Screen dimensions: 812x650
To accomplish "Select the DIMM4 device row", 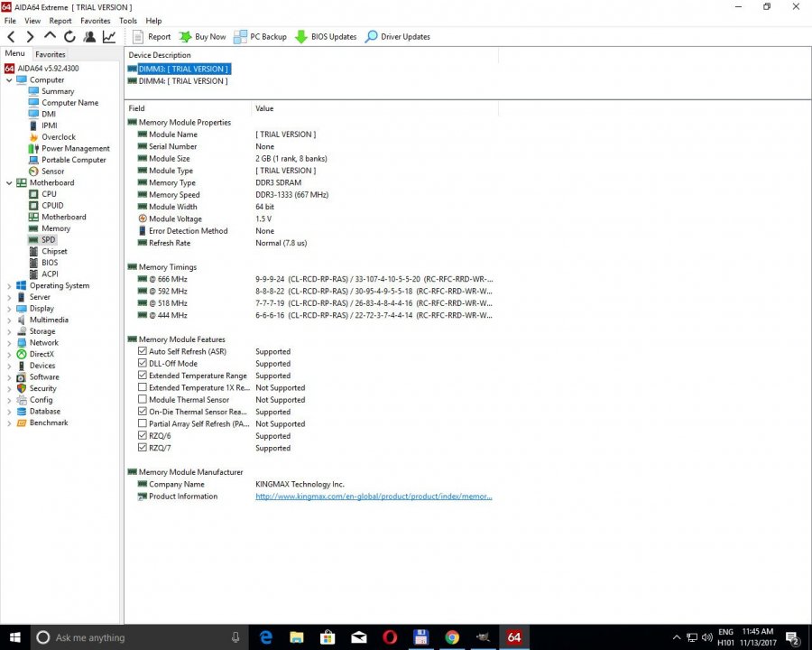I will coord(178,81).
